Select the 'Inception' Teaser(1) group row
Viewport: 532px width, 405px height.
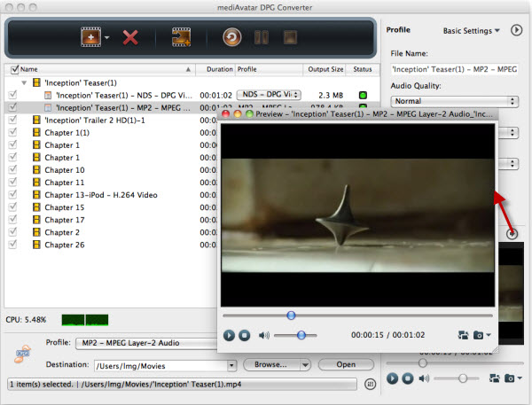(x=192, y=82)
